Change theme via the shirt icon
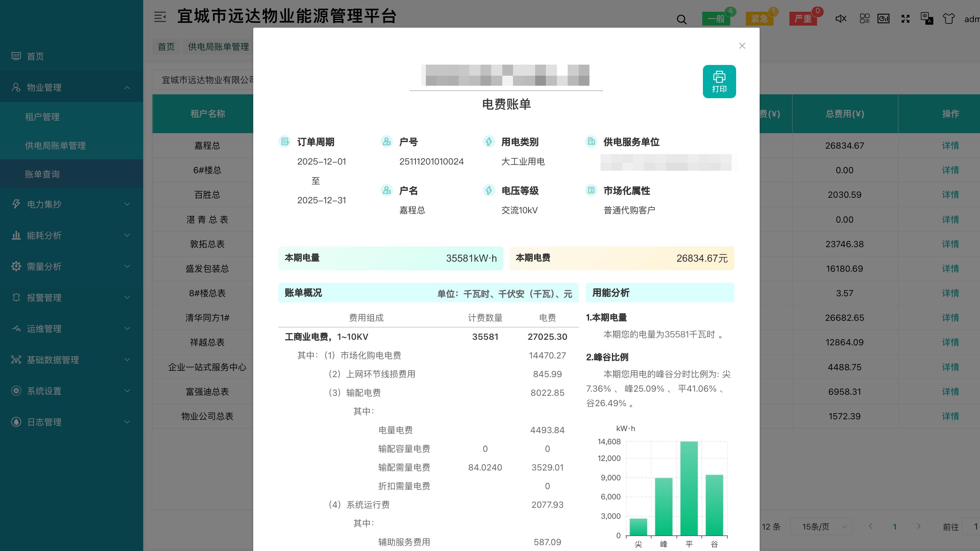Screen dimensions: 980x551 (x=949, y=18)
